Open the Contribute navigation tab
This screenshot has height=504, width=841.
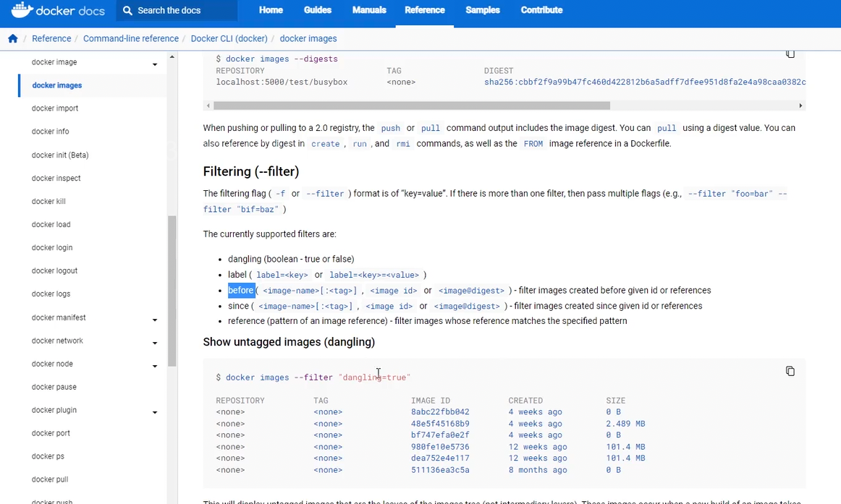tap(541, 10)
